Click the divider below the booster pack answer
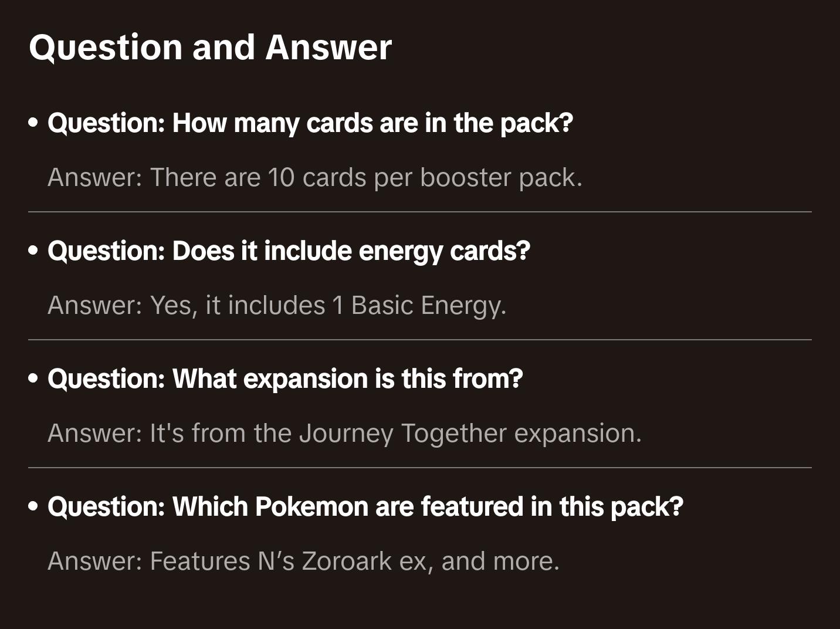The image size is (840, 629). point(419,212)
